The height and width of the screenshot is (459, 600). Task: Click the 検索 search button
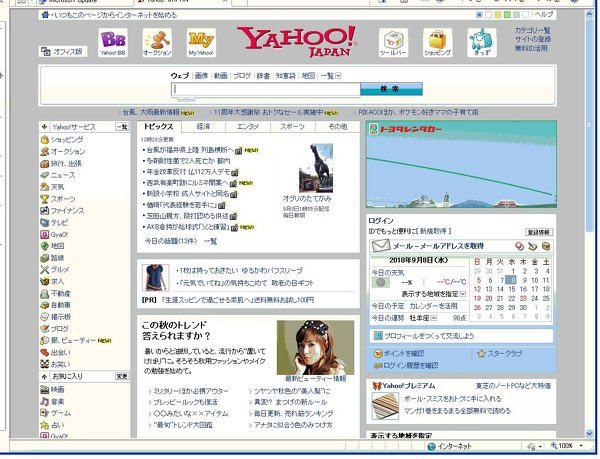391,89
